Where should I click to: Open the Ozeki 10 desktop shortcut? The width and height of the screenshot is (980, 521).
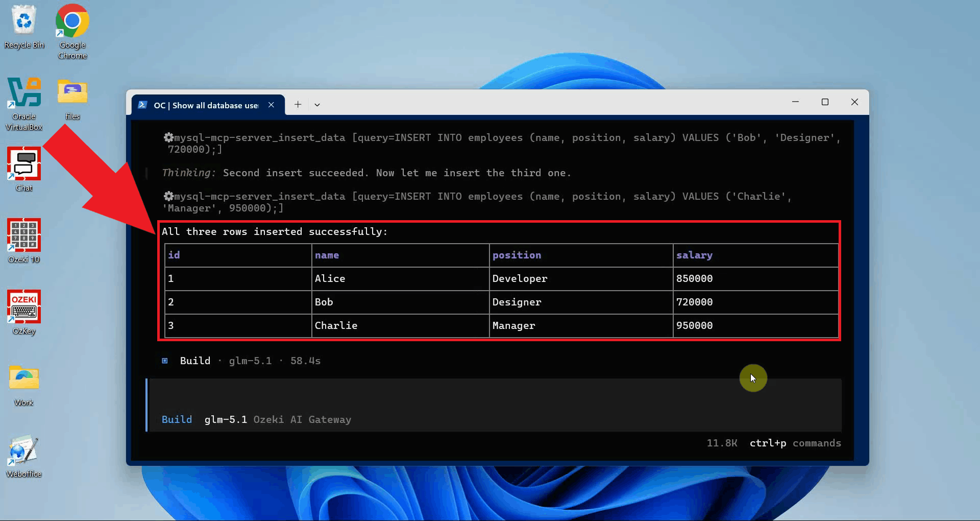[x=24, y=241]
